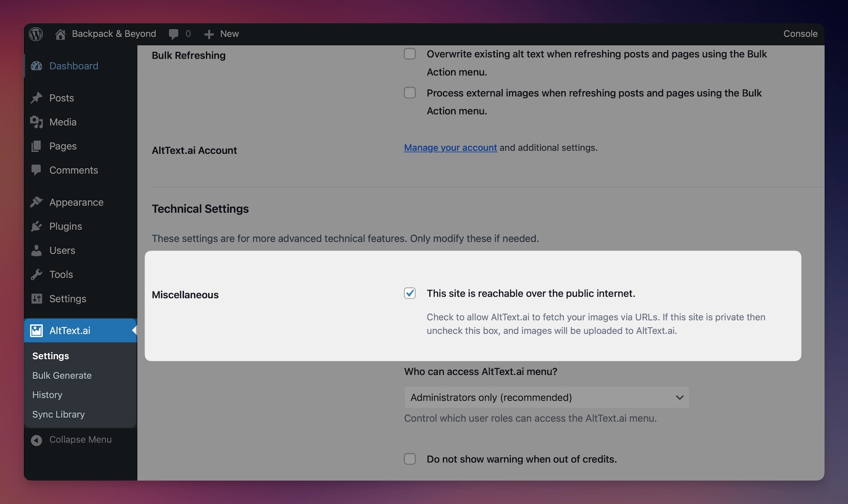Viewport: 848px width, 504px height.
Task: Open Sync Library submenu item
Action: 58,414
